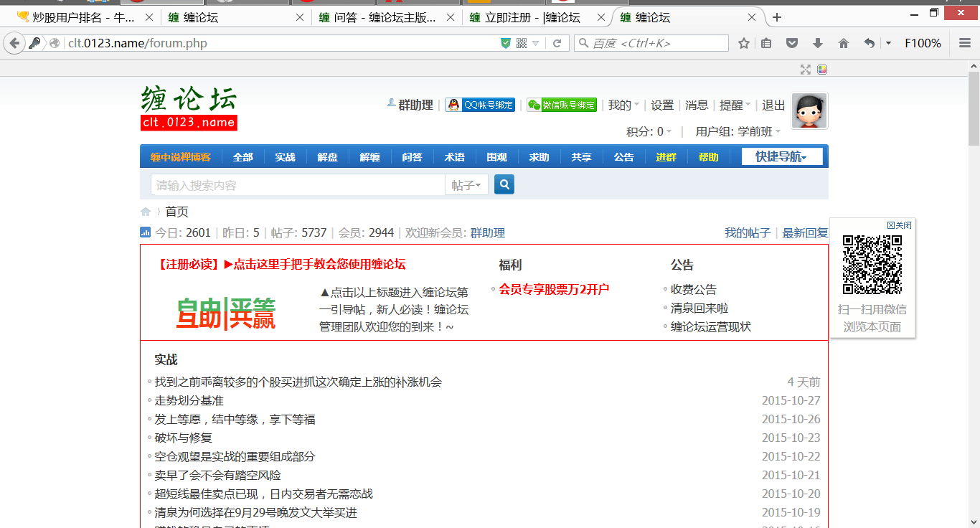Open the browser hamburger menu
The height and width of the screenshot is (528, 980).
965,43
